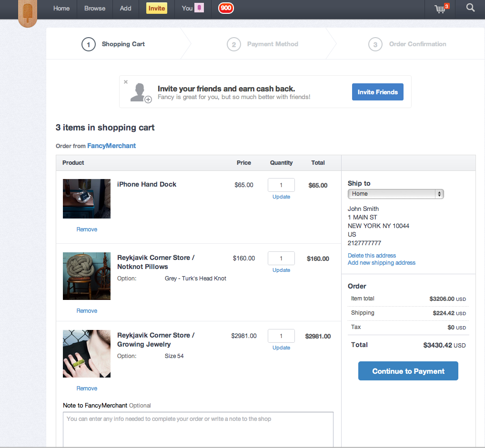
Task: Click Update under Growing Jewelry quantity
Action: (x=281, y=348)
